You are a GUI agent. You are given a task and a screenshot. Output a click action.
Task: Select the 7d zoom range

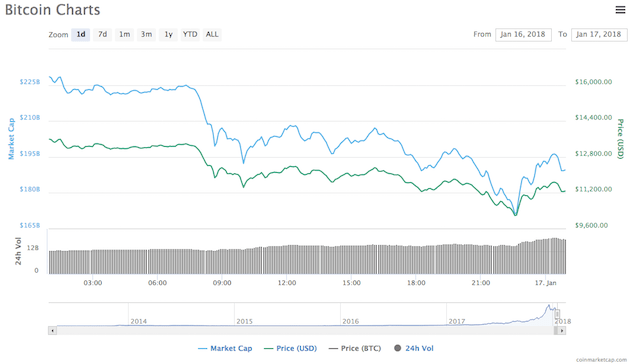102,35
